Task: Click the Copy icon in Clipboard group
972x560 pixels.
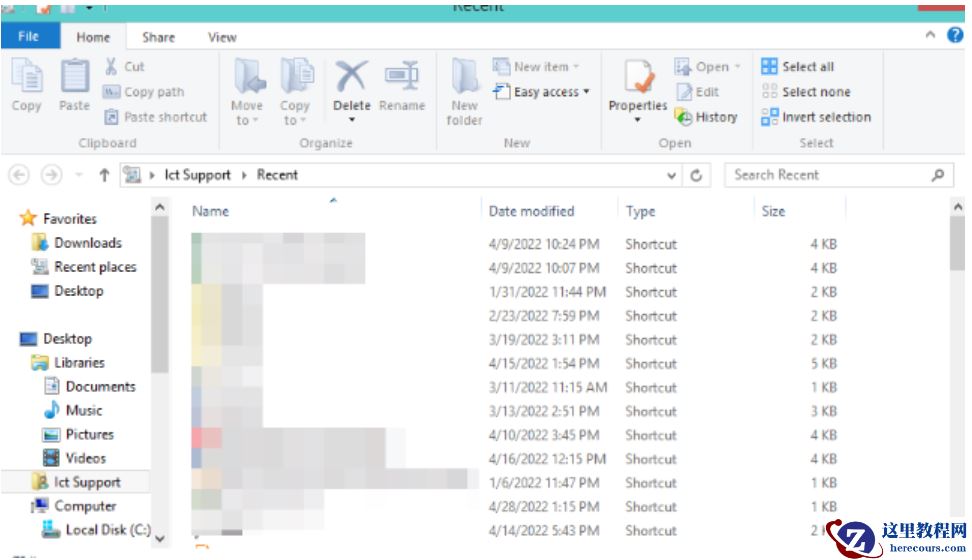Action: 27,78
